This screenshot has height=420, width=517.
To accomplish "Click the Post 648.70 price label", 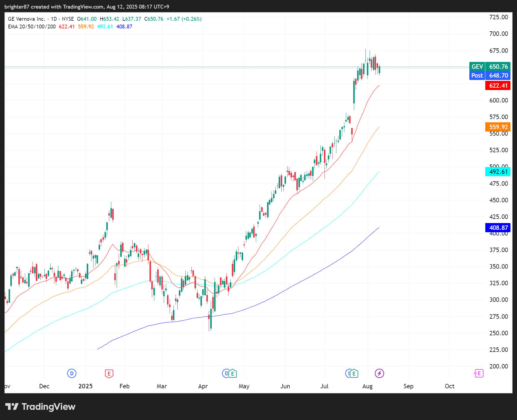I will [x=490, y=76].
